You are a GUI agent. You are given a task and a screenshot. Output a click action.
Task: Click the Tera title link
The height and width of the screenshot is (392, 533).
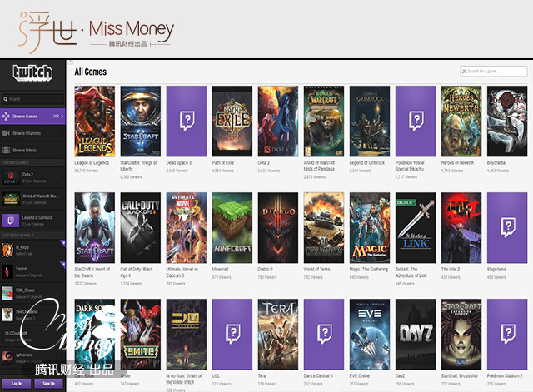click(x=262, y=375)
